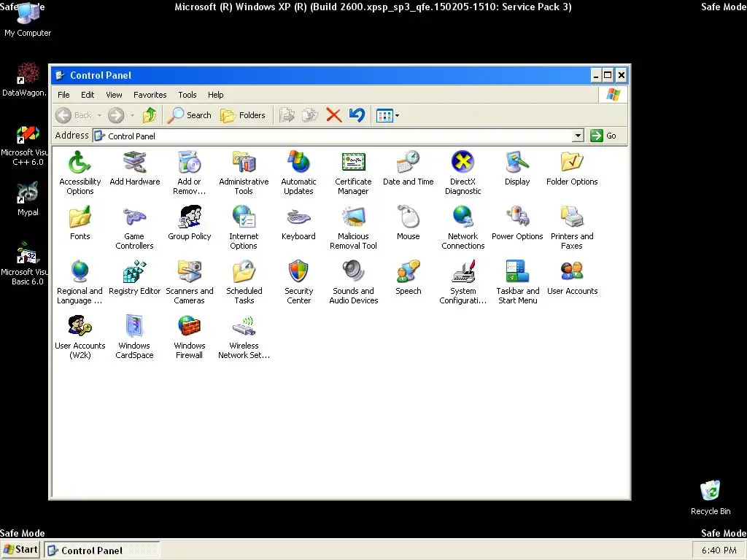
Task: Open the Registry Editor icon
Action: [135, 273]
